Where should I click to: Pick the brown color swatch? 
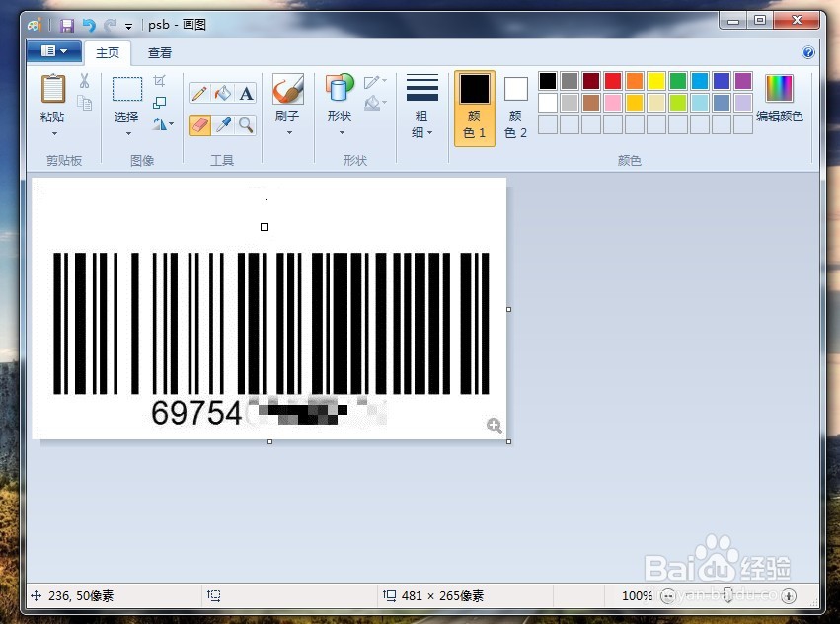[x=591, y=103]
